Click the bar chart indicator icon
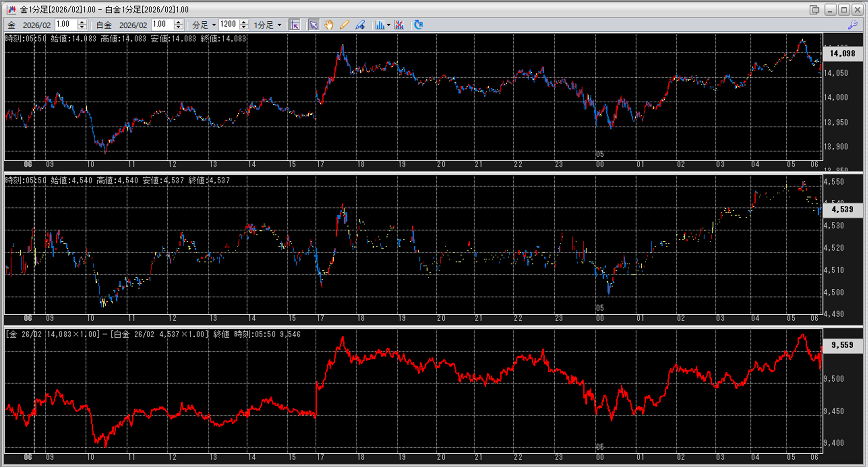The width and height of the screenshot is (868, 468). (380, 25)
